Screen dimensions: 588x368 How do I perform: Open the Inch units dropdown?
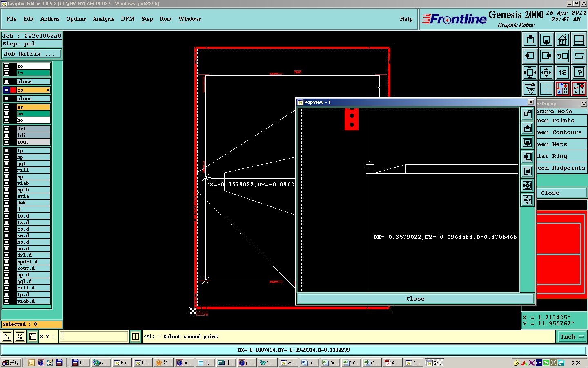pyautogui.click(x=572, y=337)
